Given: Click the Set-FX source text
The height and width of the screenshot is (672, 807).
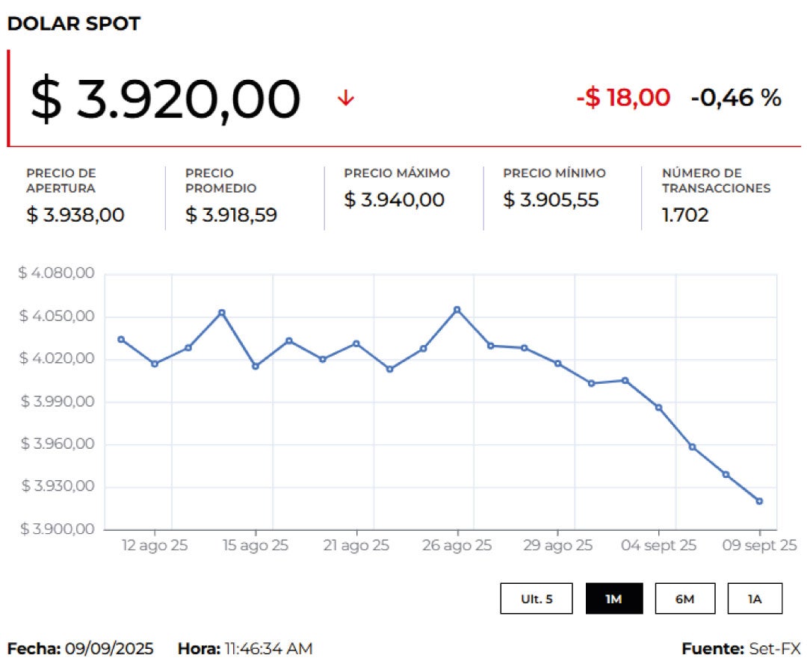Looking at the screenshot, I should tap(774, 649).
